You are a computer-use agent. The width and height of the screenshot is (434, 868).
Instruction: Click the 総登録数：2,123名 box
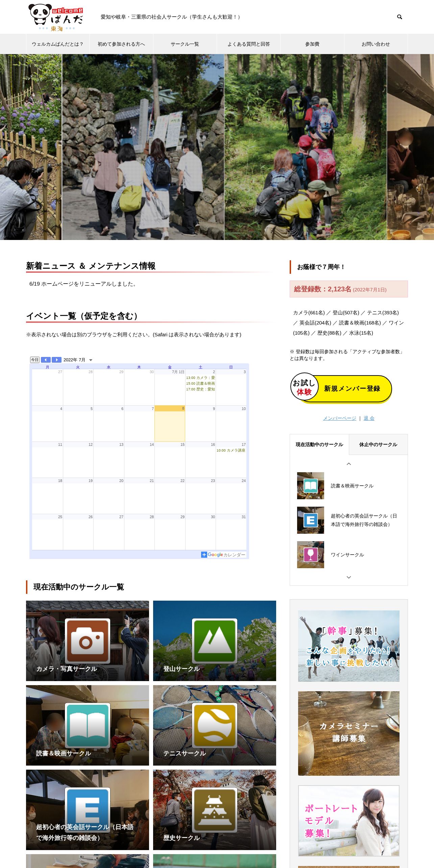pyautogui.click(x=349, y=289)
